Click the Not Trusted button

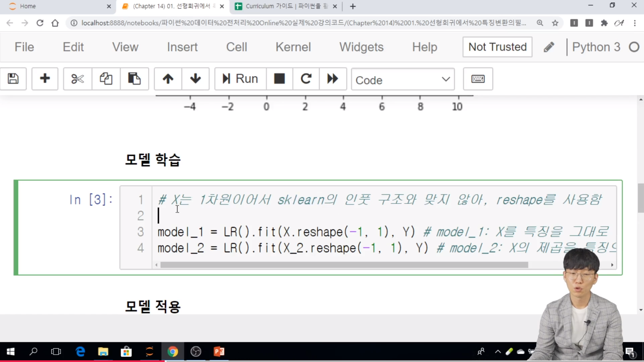click(497, 47)
